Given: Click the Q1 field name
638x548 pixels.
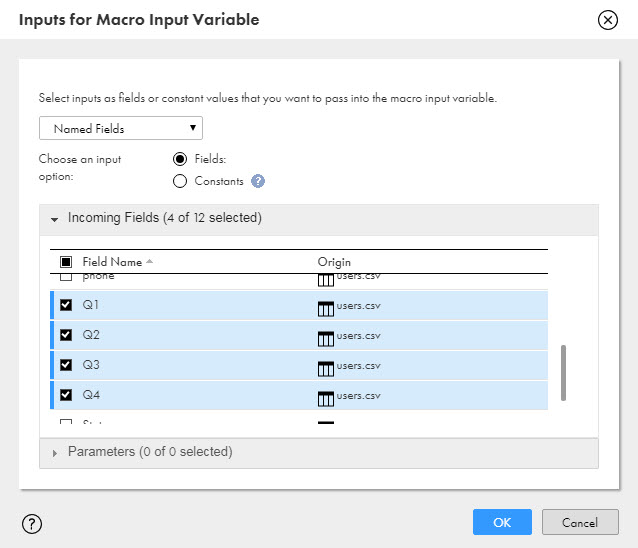Looking at the screenshot, I should (x=90, y=305).
